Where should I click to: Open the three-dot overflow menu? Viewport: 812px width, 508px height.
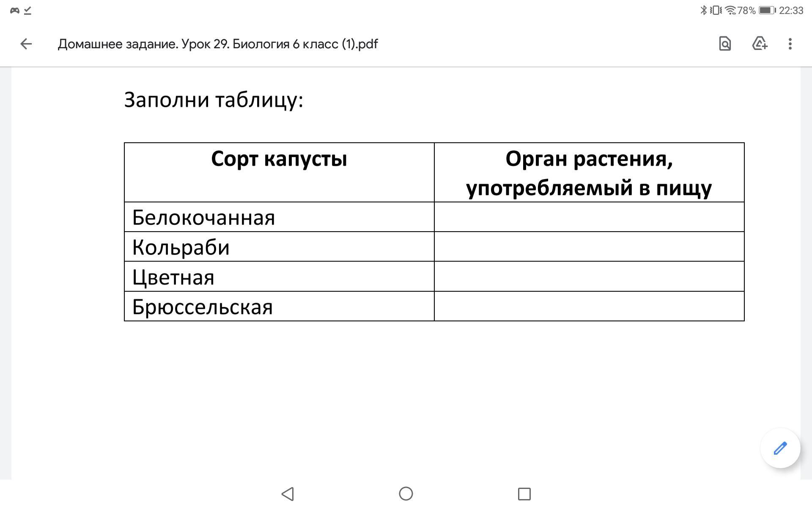click(x=790, y=44)
